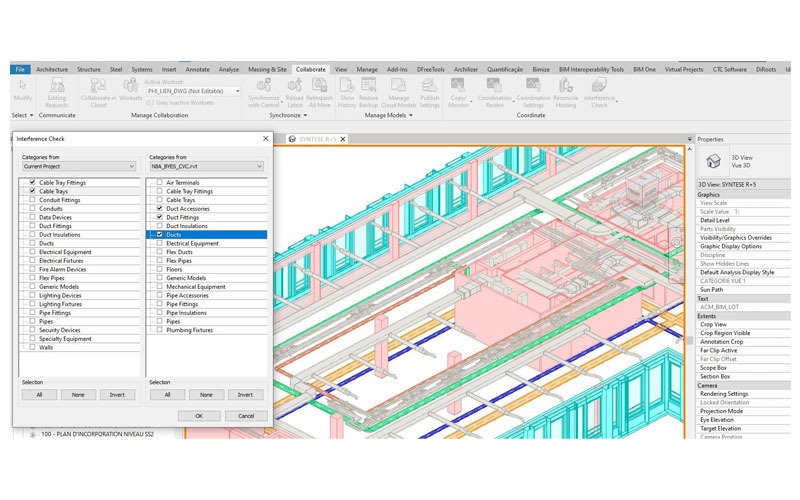Uncheck Cable Tray Fittings in the left list
Screen dimensions: 800x500
click(x=32, y=183)
